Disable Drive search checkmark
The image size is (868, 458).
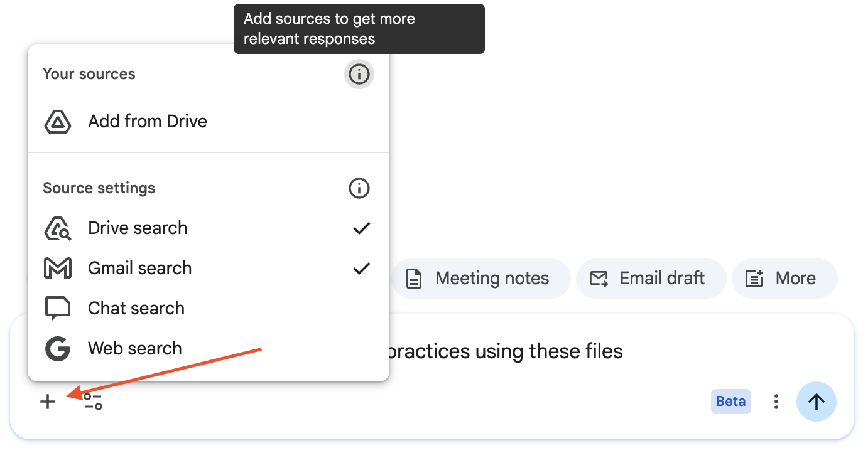[361, 228]
